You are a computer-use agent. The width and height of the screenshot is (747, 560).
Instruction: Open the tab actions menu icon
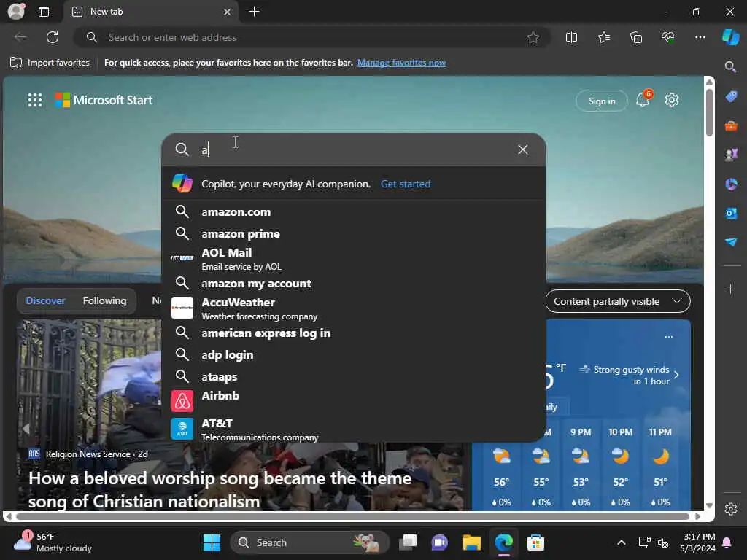coord(44,12)
